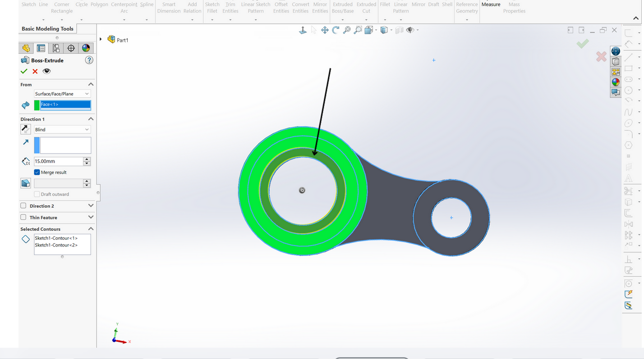Click the 15.00mm depth input field
Image resolution: width=644 pixels, height=359 pixels.
click(59, 161)
